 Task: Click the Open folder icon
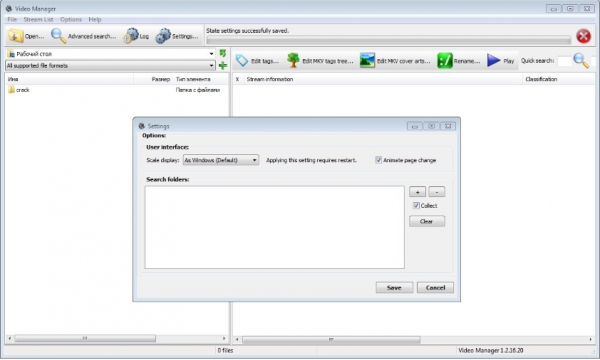point(15,36)
